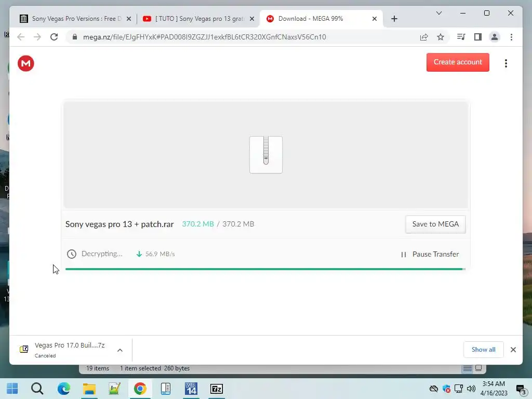Open MEGA page three-dot menu
The image size is (532, 399).
(x=506, y=63)
